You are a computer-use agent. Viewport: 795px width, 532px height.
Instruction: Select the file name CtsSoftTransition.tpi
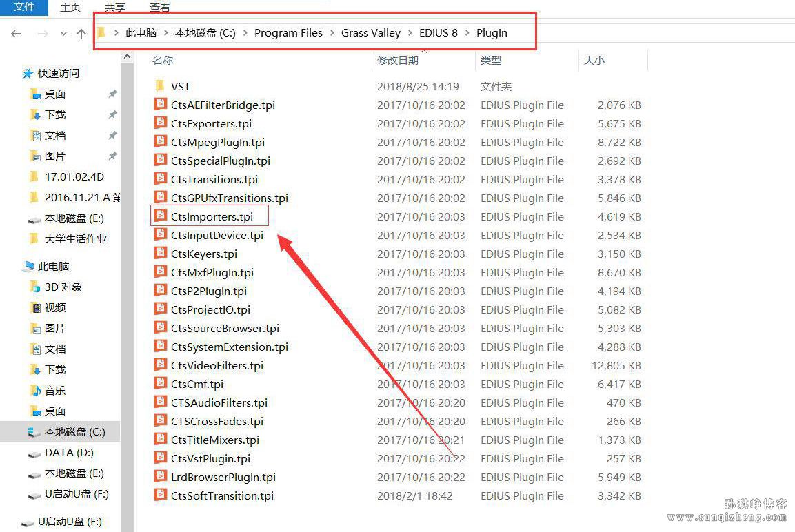[222, 496]
